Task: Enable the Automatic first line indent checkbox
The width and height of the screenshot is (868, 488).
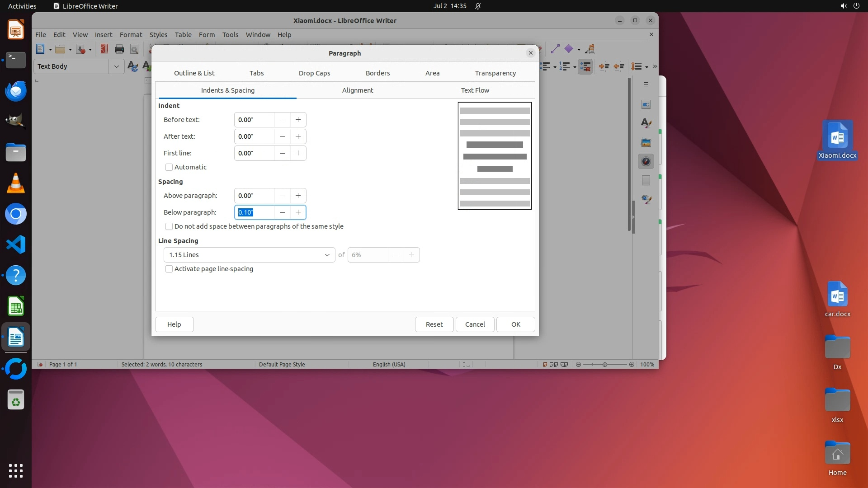Action: click(x=169, y=167)
